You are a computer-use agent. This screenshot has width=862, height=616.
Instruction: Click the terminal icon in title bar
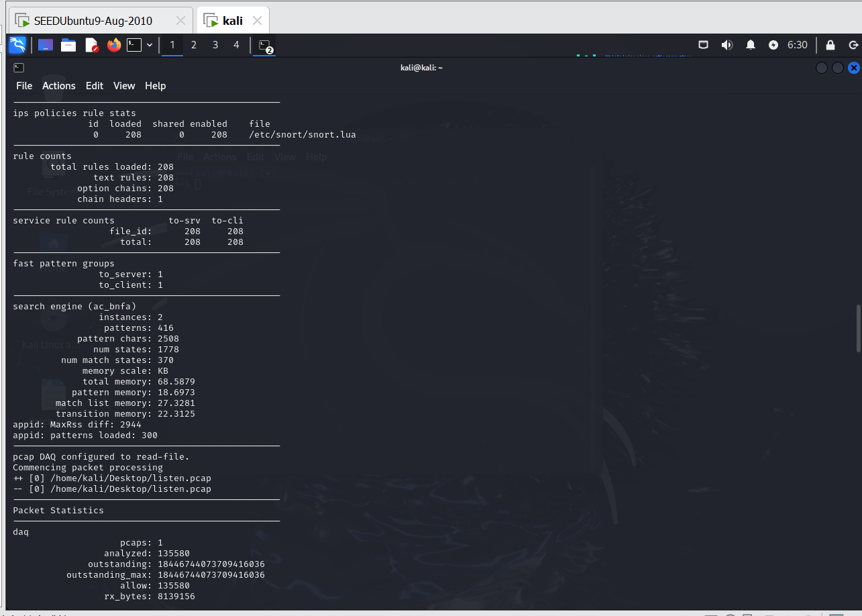click(x=19, y=67)
